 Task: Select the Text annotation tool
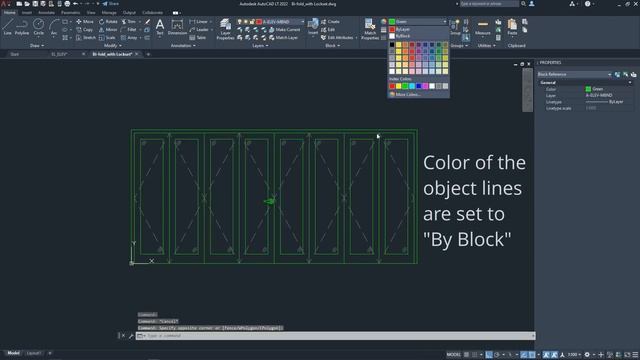point(160,27)
